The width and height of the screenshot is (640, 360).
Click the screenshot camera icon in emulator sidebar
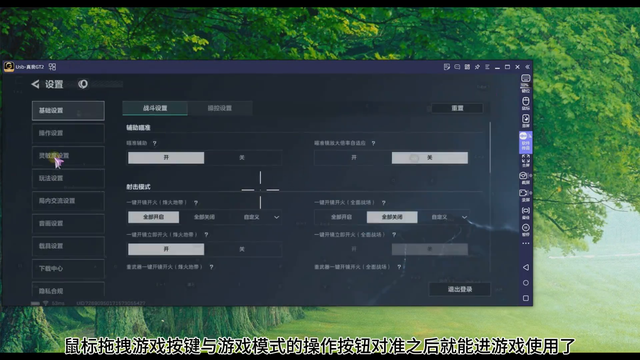pos(525,178)
